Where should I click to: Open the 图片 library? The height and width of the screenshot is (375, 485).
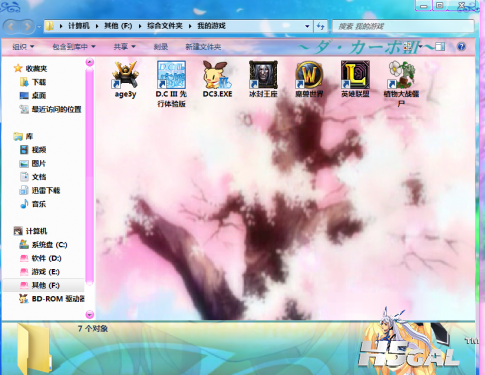(33, 163)
